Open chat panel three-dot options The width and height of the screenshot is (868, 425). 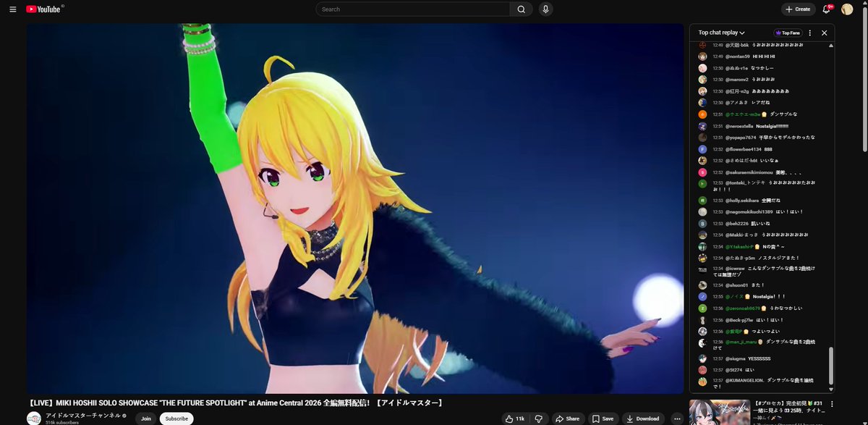810,33
